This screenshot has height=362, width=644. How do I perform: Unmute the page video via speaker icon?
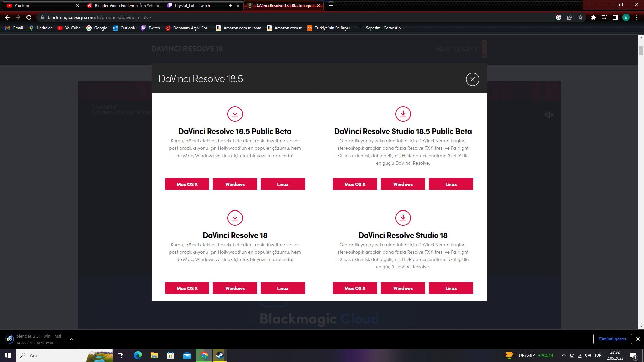coord(549,115)
